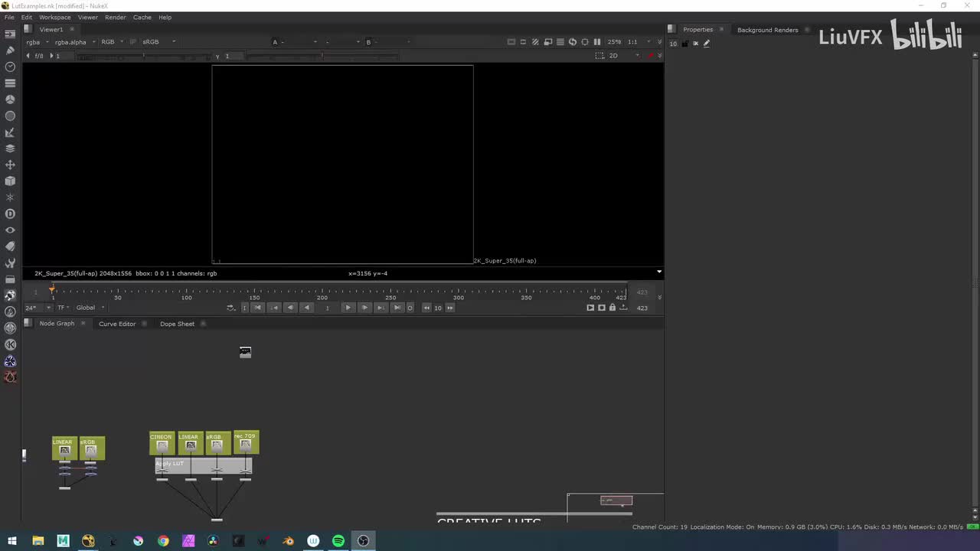Image resolution: width=980 pixels, height=551 pixels.
Task: Open the Particles nodes toolbar menu
Action: pyautogui.click(x=10, y=197)
